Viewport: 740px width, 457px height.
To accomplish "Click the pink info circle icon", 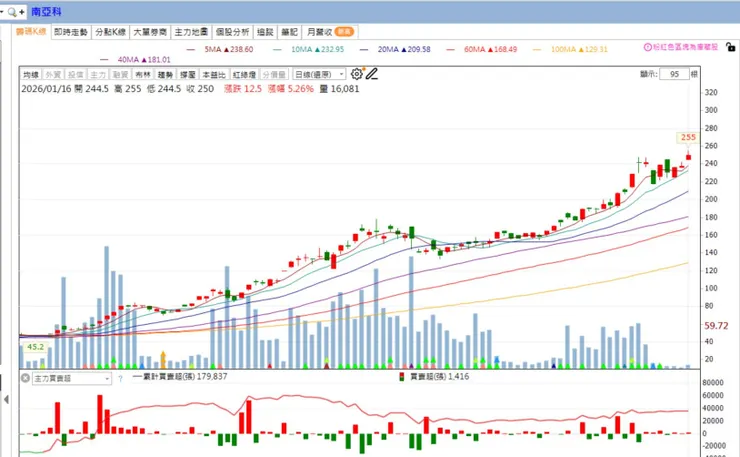I will coord(648,47).
